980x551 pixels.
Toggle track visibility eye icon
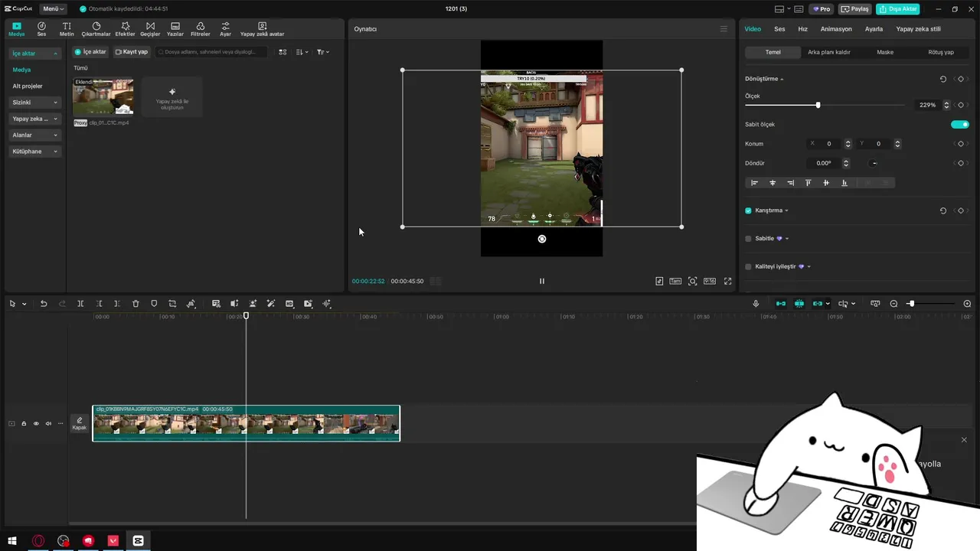[36, 423]
